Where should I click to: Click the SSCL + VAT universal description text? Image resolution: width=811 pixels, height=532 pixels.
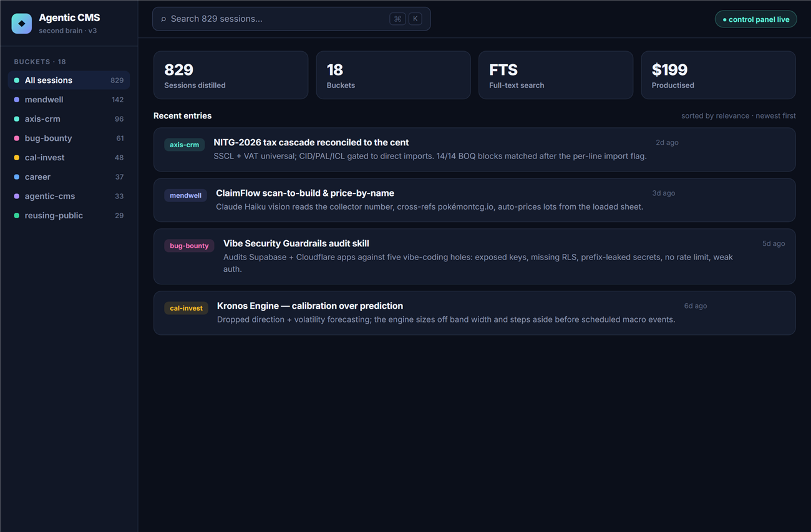(430, 156)
